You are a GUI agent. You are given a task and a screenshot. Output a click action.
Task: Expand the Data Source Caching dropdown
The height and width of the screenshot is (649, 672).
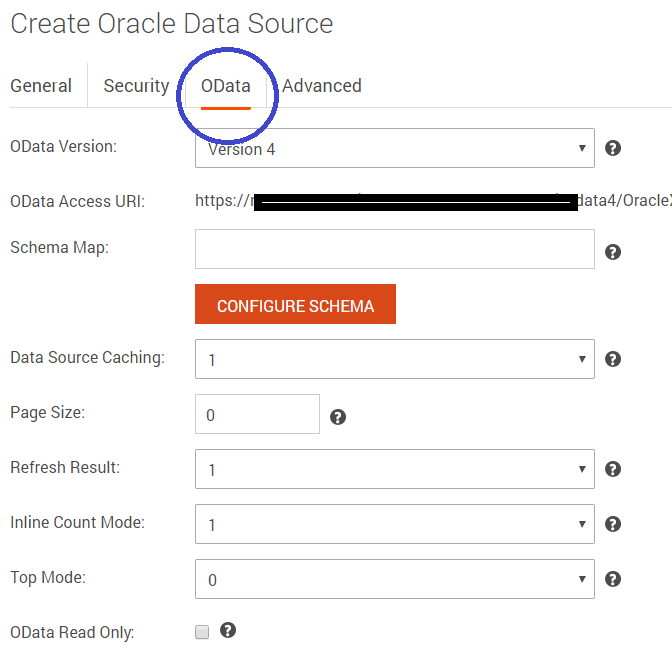[x=394, y=359]
